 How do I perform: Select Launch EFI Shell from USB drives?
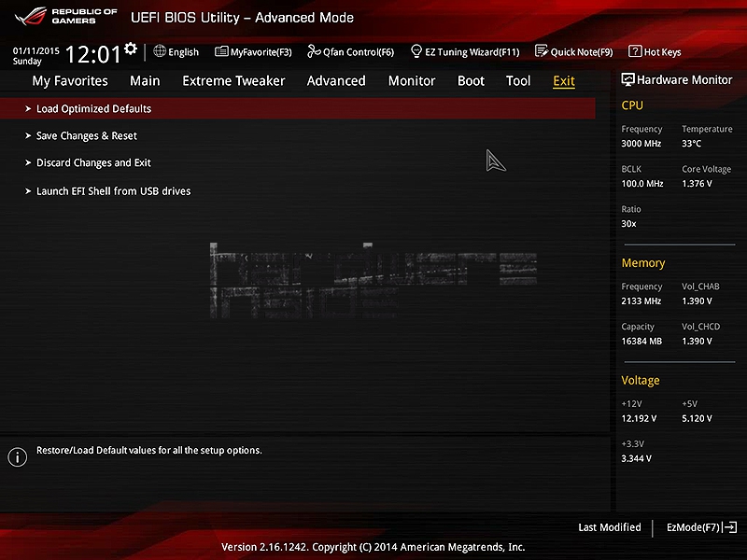[x=113, y=191]
